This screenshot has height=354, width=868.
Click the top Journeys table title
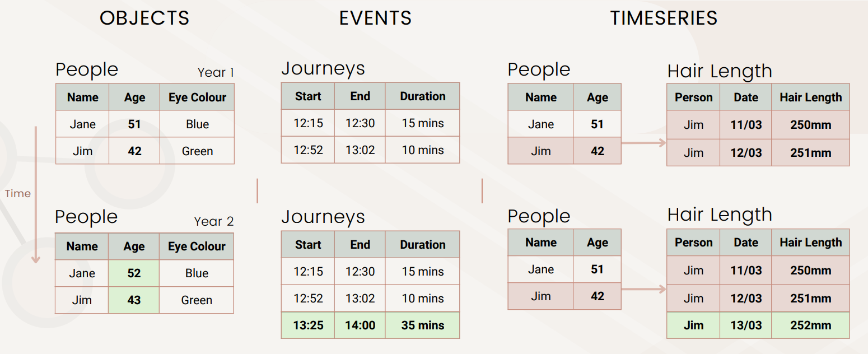(x=323, y=68)
